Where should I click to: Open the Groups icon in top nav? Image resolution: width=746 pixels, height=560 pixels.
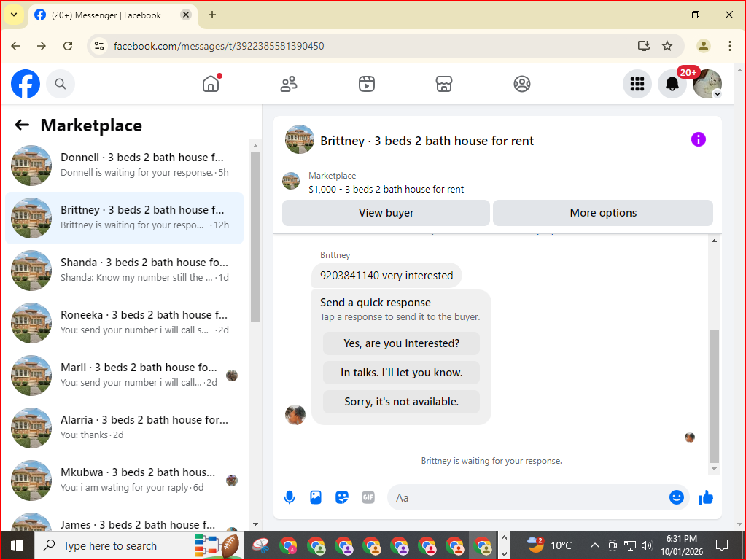tap(522, 84)
